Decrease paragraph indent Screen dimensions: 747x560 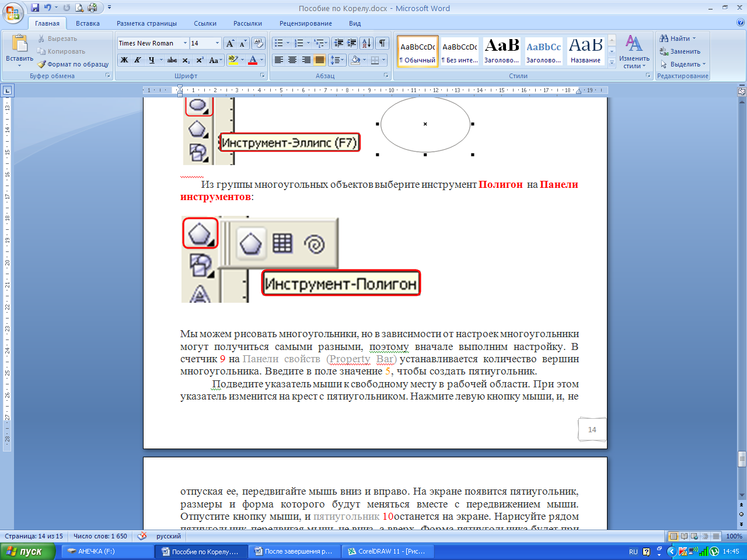(338, 43)
